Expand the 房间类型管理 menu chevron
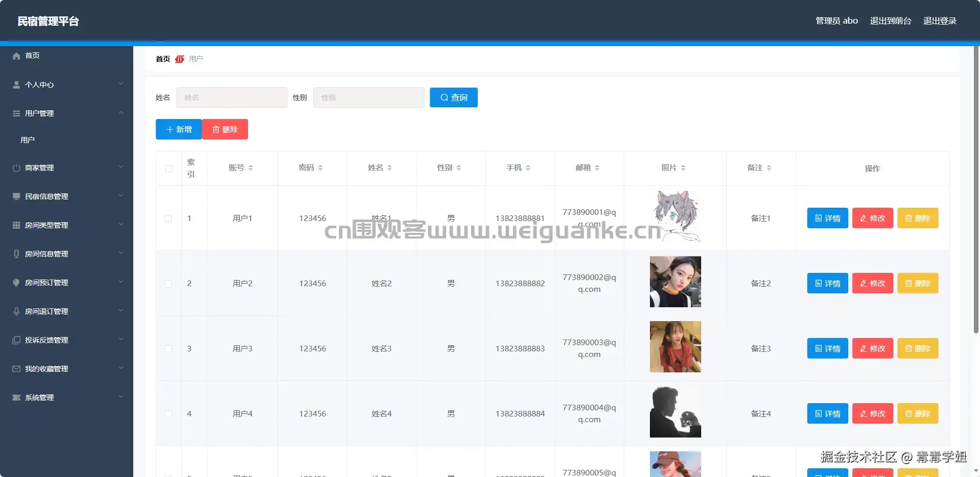The image size is (980, 477). pyautogui.click(x=121, y=225)
